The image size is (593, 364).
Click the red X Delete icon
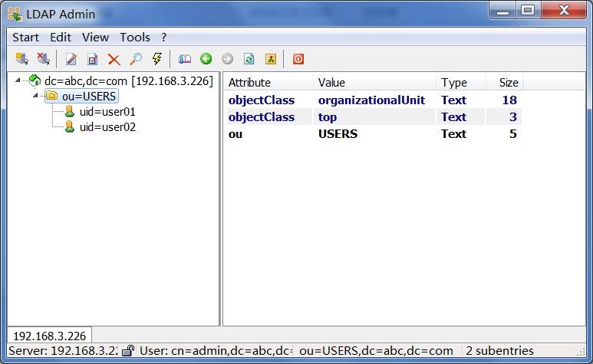click(114, 59)
